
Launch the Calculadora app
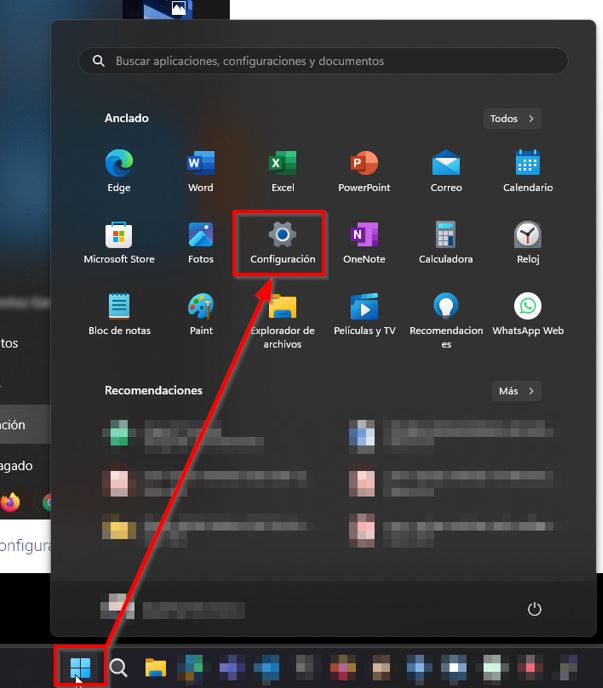(x=446, y=242)
